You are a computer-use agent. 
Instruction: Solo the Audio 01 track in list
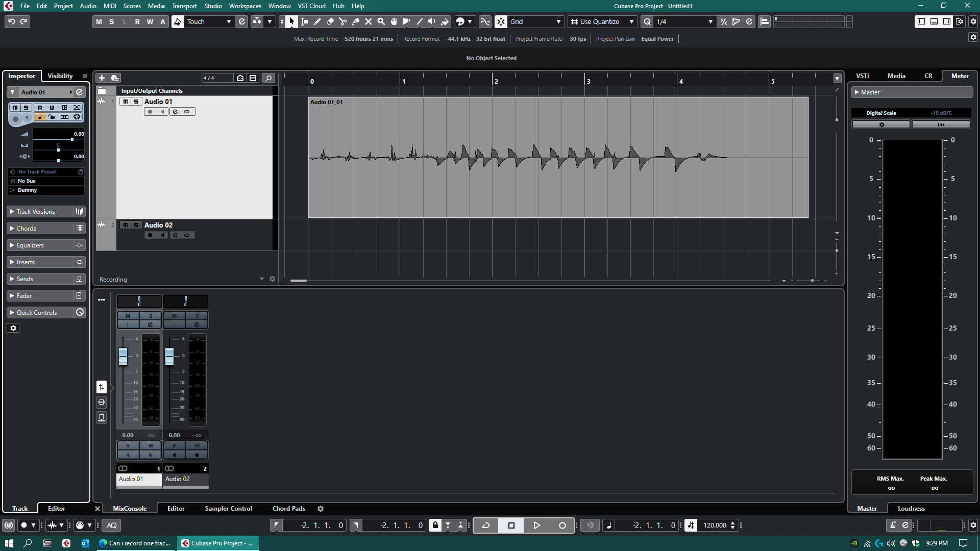coord(136,102)
